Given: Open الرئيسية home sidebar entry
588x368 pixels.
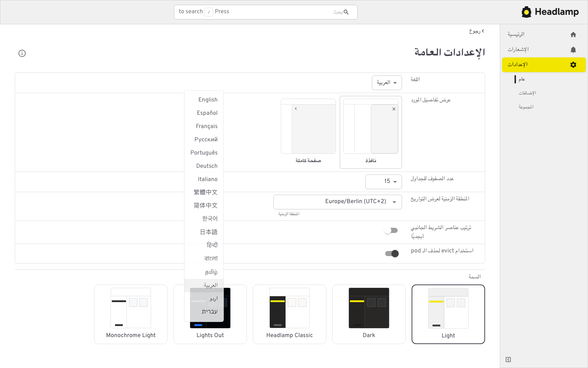Looking at the screenshot, I should click(544, 35).
